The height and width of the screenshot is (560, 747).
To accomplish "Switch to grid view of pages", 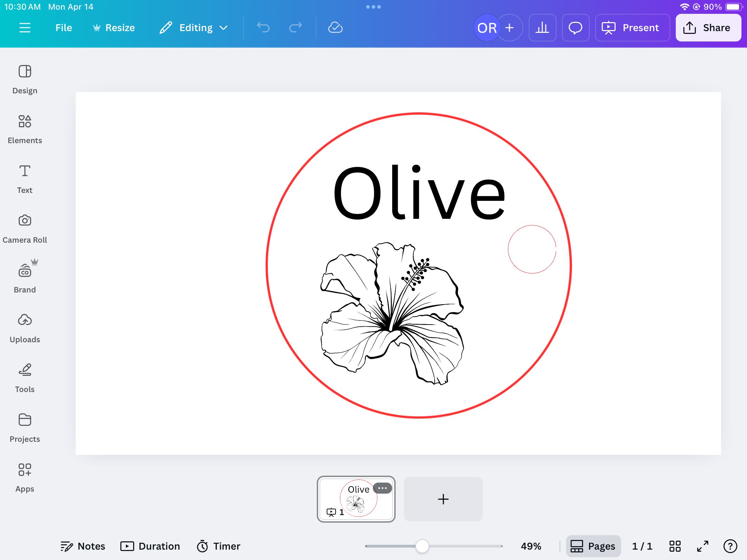I will click(675, 546).
